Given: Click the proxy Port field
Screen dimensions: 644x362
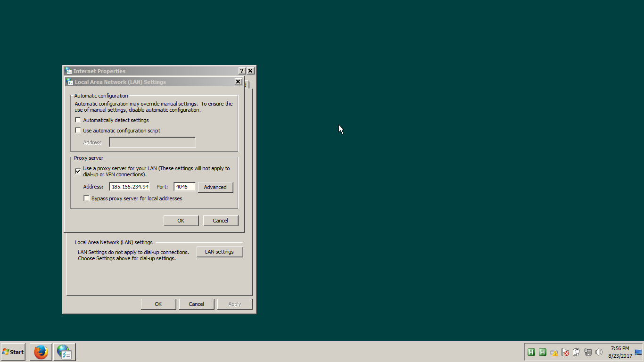Looking at the screenshot, I should (x=184, y=187).
